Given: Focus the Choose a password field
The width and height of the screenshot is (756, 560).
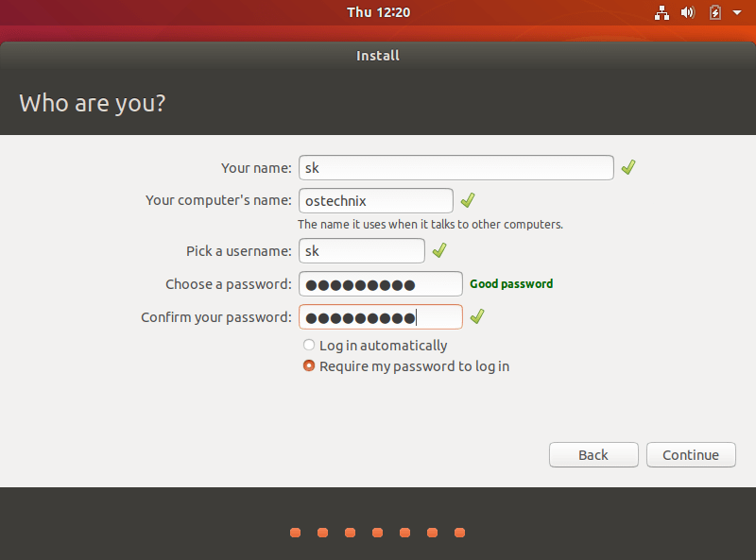Looking at the screenshot, I should (381, 284).
